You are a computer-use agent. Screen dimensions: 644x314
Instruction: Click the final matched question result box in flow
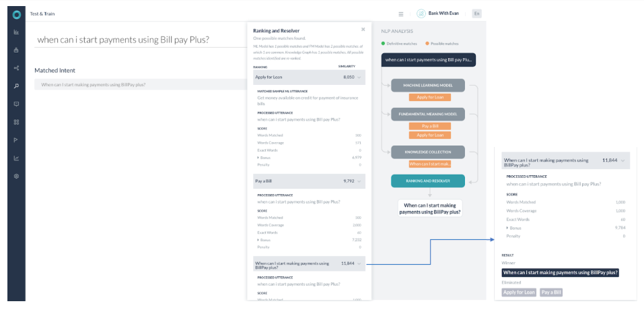click(430, 208)
